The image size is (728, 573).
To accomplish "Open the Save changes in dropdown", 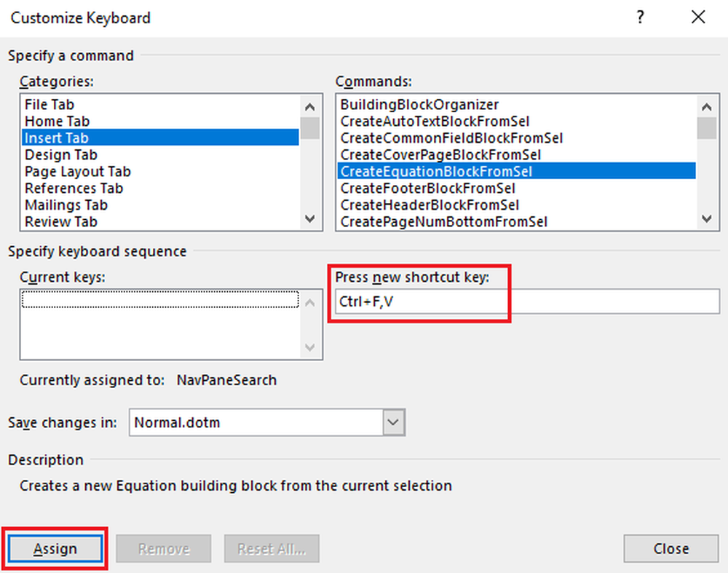I will 393,422.
